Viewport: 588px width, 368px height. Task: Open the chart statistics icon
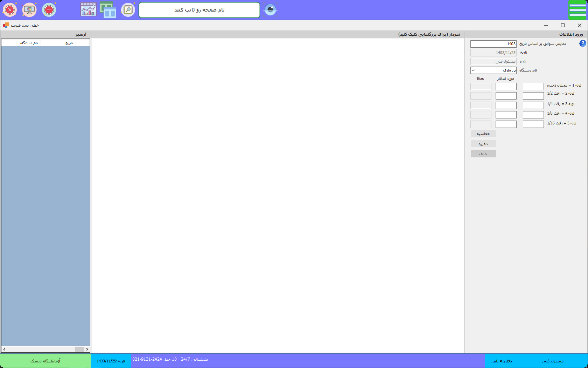[89, 10]
